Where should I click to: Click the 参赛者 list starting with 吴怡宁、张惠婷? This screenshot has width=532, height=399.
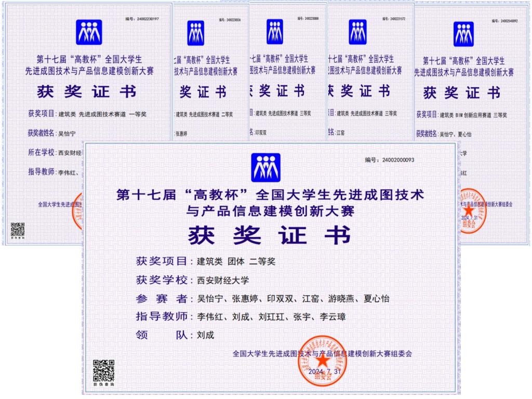click(293, 299)
